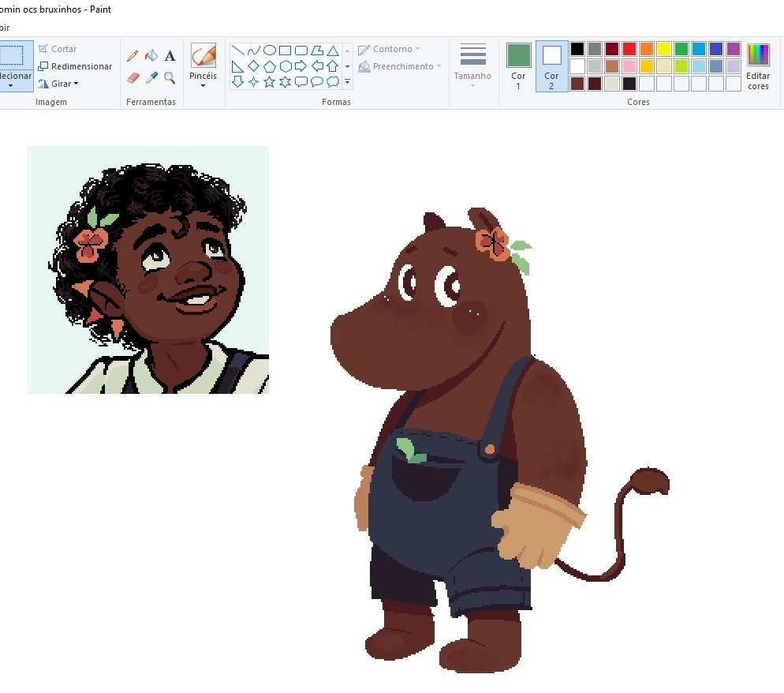The height and width of the screenshot is (693, 784).
Task: Expand the shapes gallery list
Action: (347, 82)
